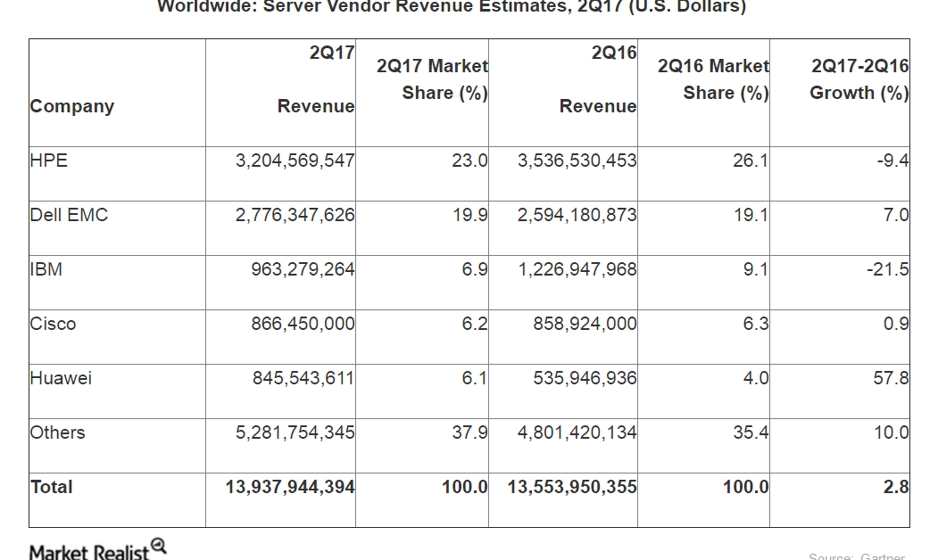The width and height of the screenshot is (938, 560).
Task: Click total growth value 2.8
Action: pyautogui.click(x=896, y=487)
